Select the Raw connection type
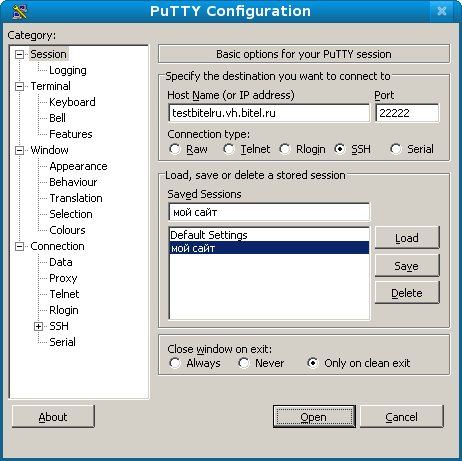 [x=175, y=149]
